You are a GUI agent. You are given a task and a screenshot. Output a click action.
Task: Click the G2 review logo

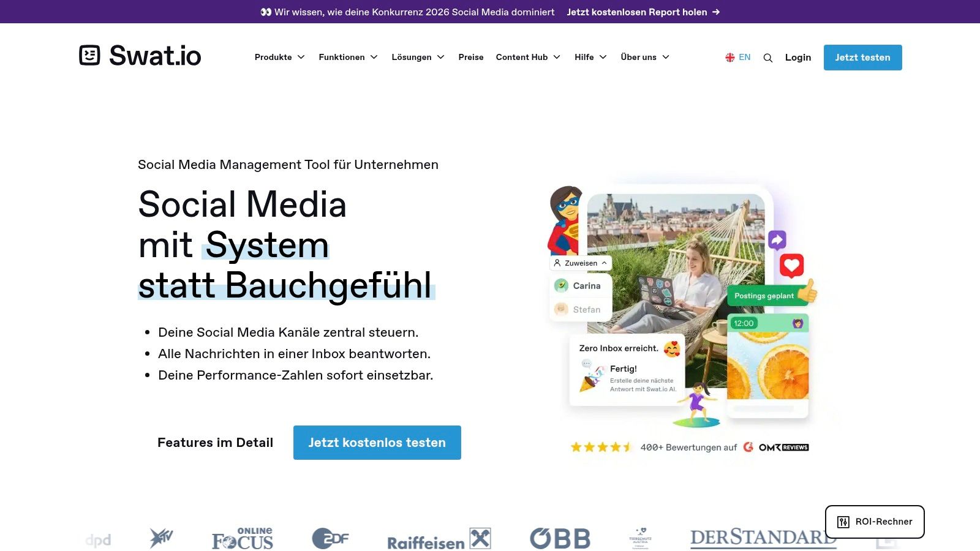coord(748,447)
